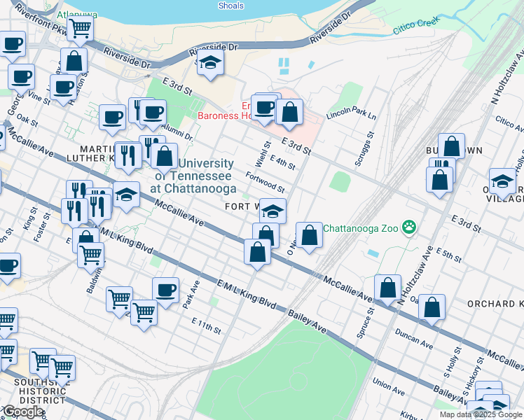
Task: Select the coffee marker above Alumni Dr
Action: [x=153, y=113]
